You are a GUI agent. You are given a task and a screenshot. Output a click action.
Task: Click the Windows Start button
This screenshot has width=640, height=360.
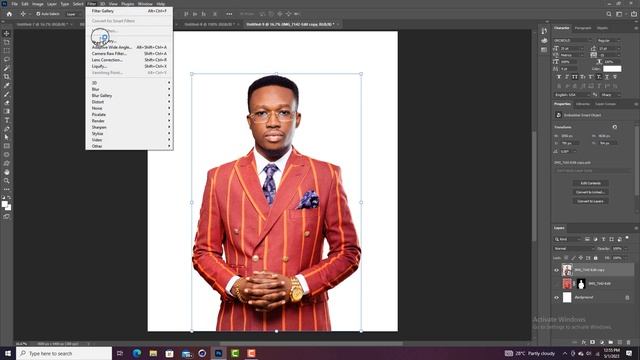coord(8,353)
